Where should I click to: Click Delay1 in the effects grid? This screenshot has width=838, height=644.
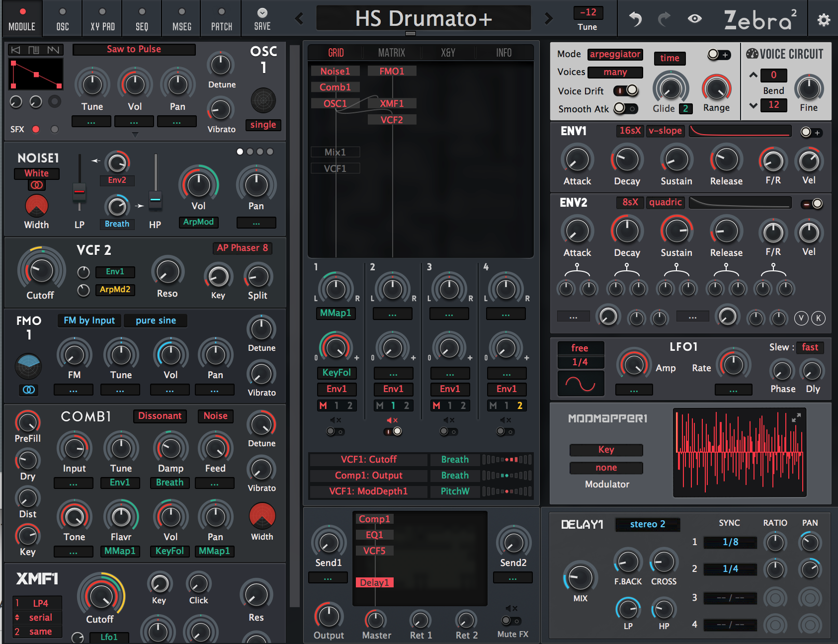coord(374,582)
